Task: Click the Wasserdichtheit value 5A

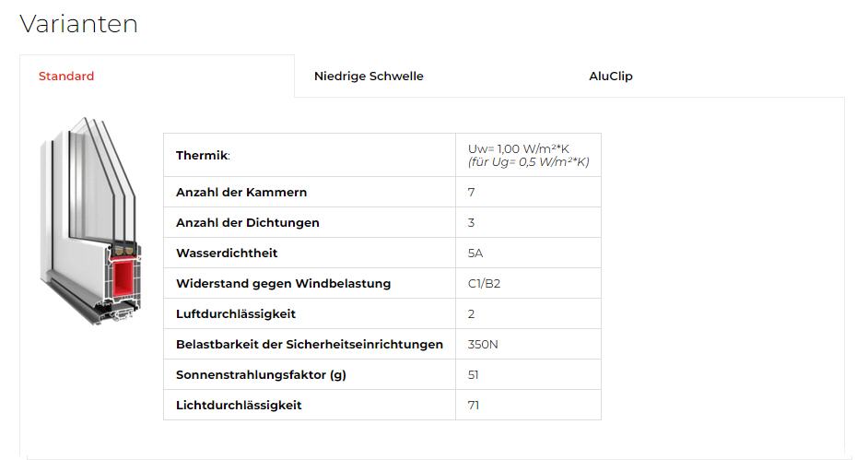Action: 475,253
